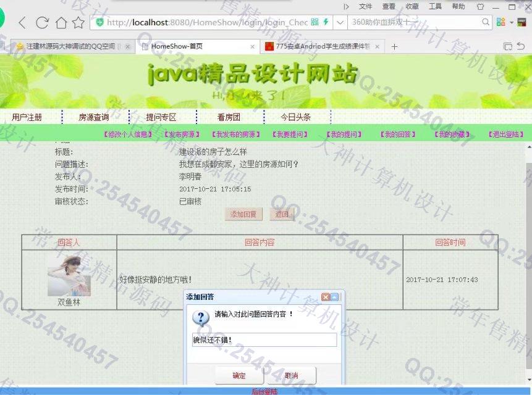Click the restore closed tab undo icon
532x395 pixels.
521,46
